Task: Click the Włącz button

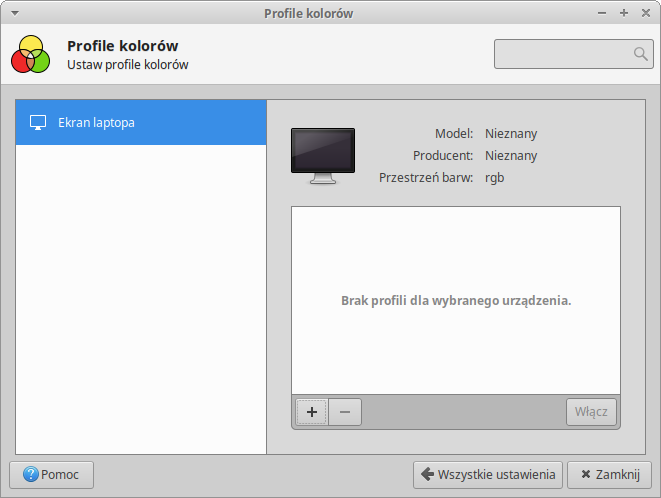Action: 591,412
